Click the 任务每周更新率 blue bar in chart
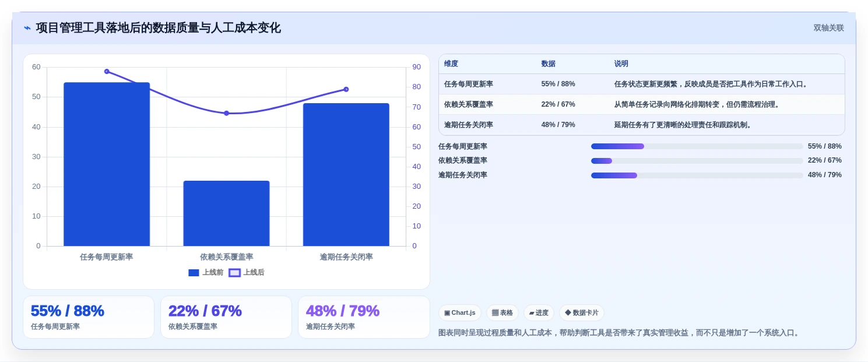The height and width of the screenshot is (362, 868). pos(107,164)
